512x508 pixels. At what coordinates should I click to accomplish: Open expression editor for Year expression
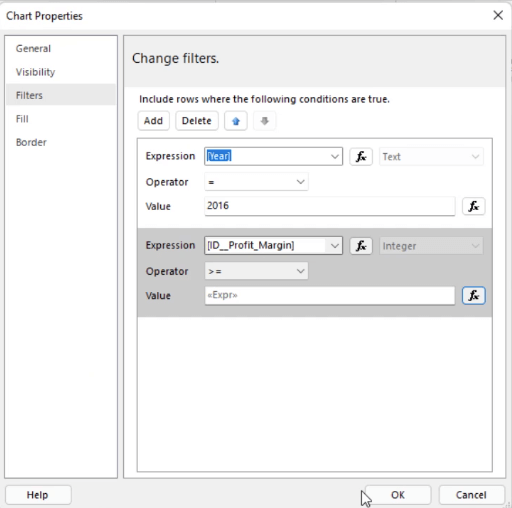(x=361, y=156)
